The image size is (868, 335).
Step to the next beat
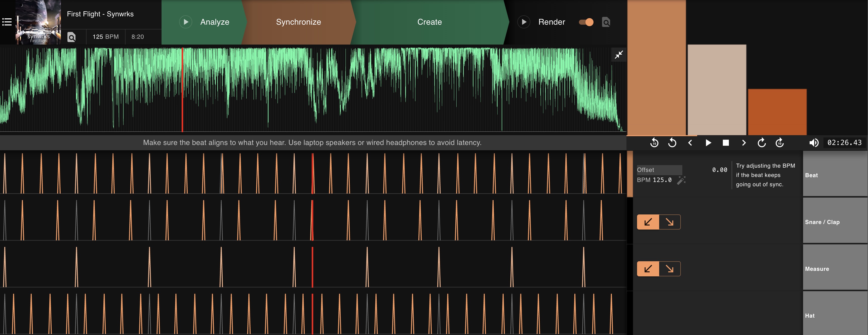[x=744, y=142]
